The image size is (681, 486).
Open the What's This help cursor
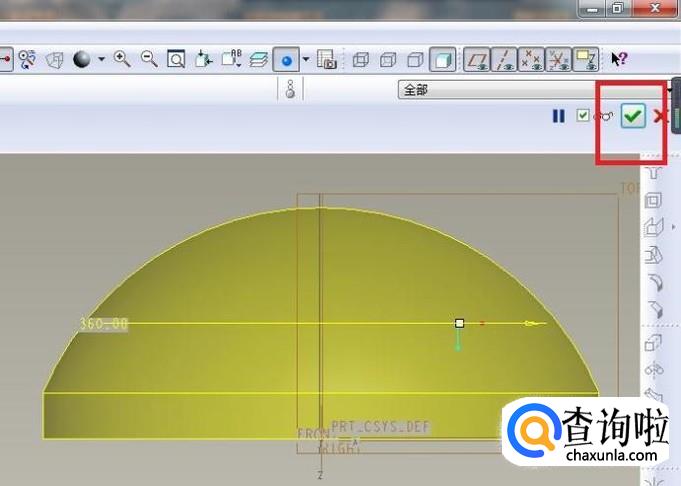point(619,59)
